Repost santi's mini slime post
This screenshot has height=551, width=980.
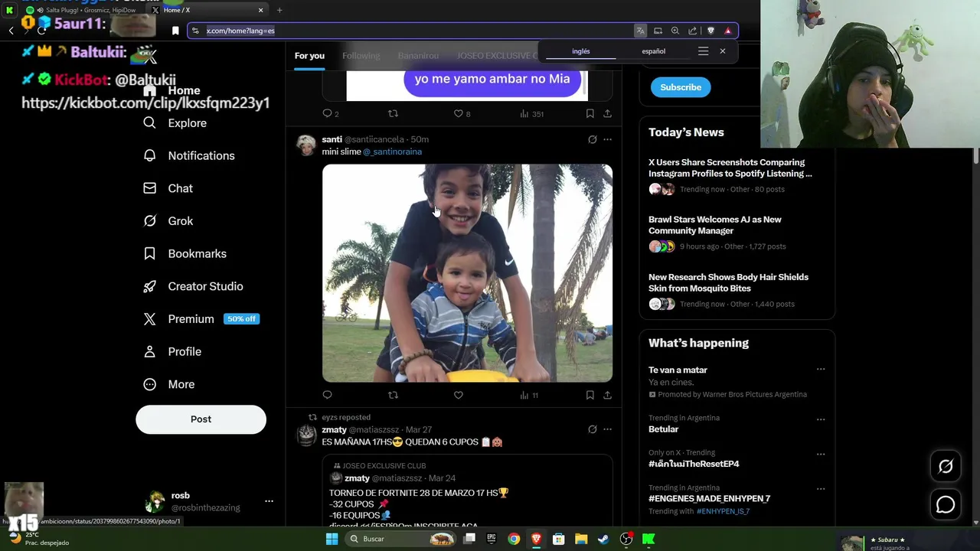[393, 395]
